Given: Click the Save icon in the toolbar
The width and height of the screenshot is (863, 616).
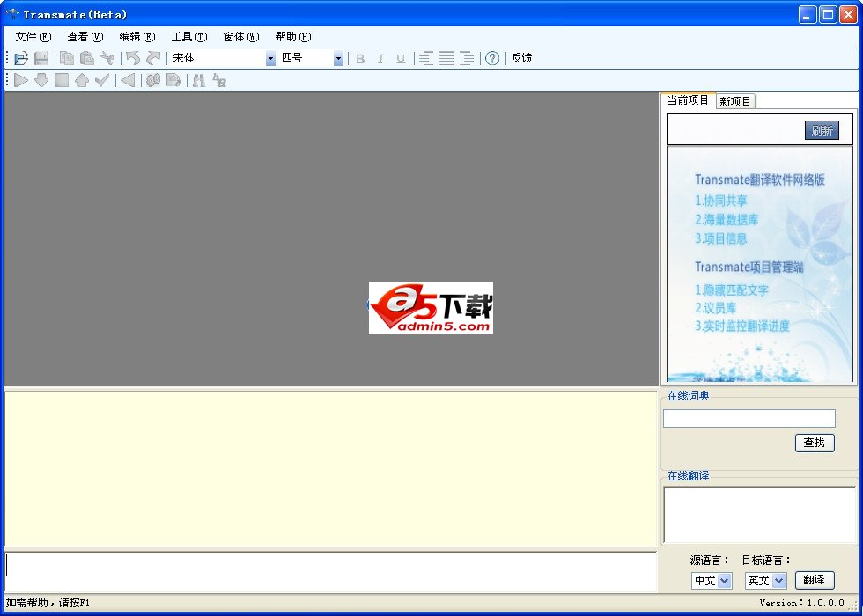Looking at the screenshot, I should 41,58.
